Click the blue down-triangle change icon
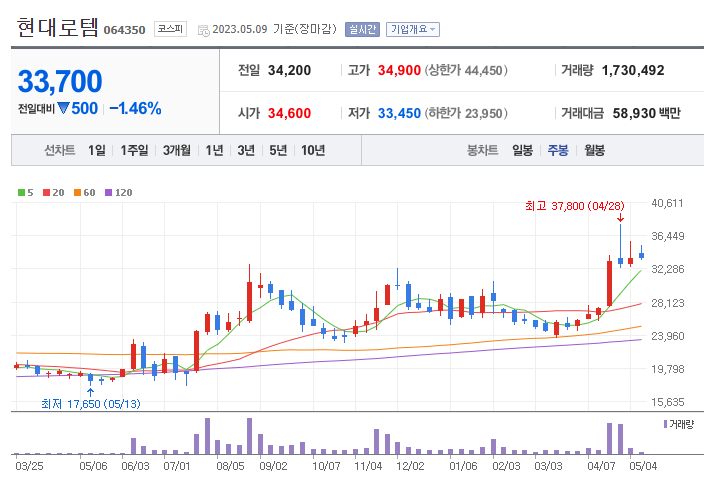Viewport: 704px width, 480px height. click(63, 108)
